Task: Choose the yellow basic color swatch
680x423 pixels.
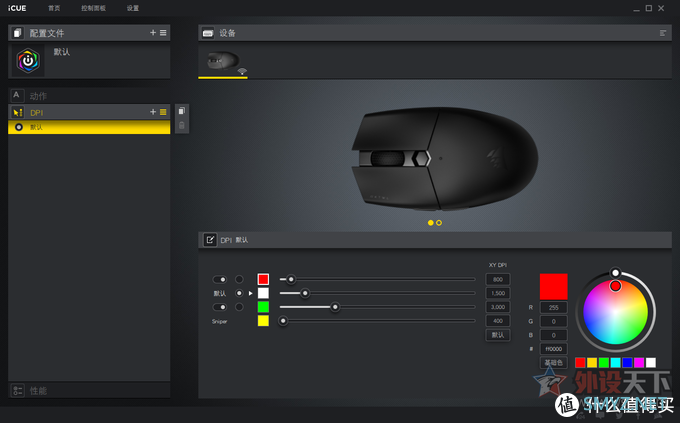Action: (x=592, y=362)
